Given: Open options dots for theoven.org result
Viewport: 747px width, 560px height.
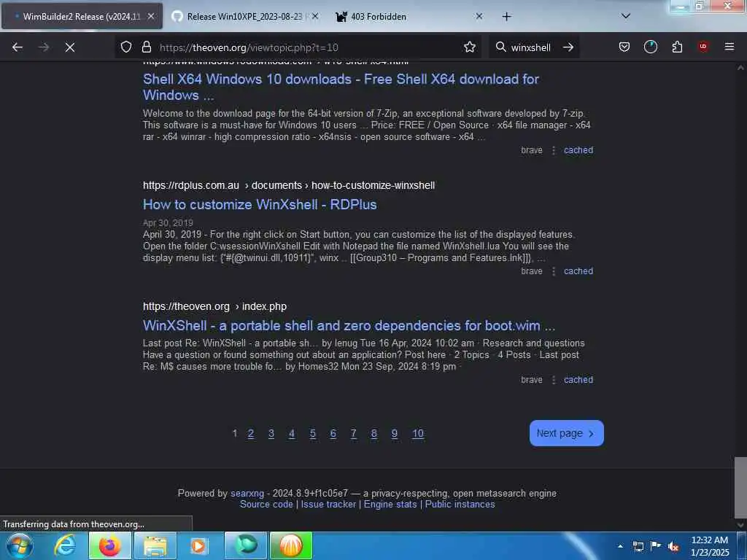Looking at the screenshot, I should (x=554, y=379).
